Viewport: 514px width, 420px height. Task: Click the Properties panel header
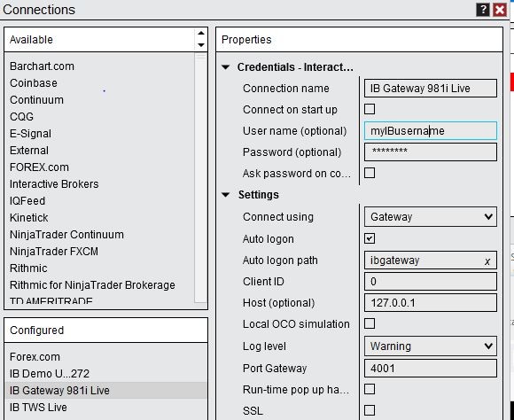click(x=359, y=40)
